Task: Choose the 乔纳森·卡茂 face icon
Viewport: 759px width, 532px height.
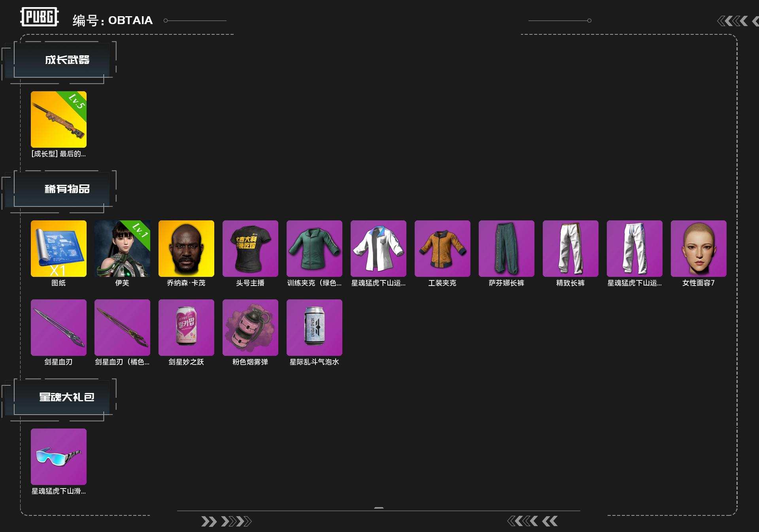Action: coord(186,248)
